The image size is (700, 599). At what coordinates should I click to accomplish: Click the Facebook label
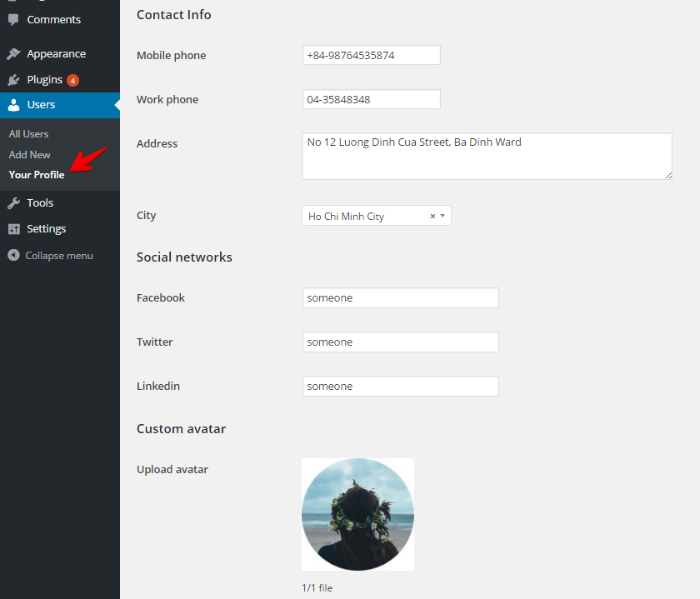(x=161, y=297)
